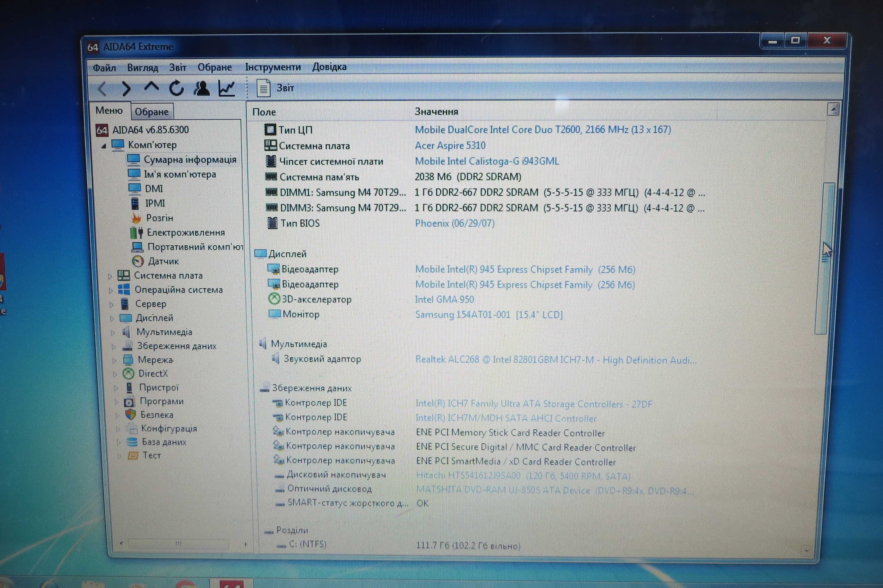
Task: Open the Вигляд menu
Action: pyautogui.click(x=142, y=68)
